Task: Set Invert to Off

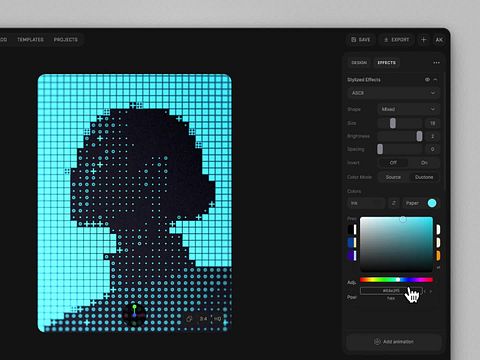Action: [x=393, y=163]
